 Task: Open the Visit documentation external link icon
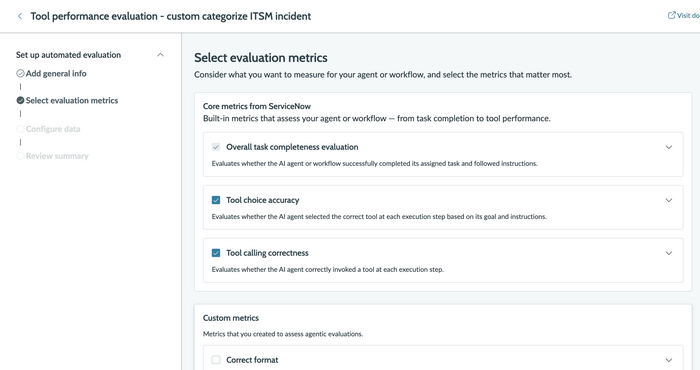(671, 15)
